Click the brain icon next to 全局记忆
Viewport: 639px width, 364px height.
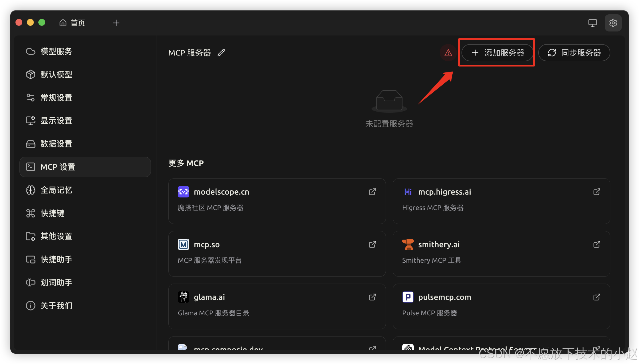coord(31,190)
